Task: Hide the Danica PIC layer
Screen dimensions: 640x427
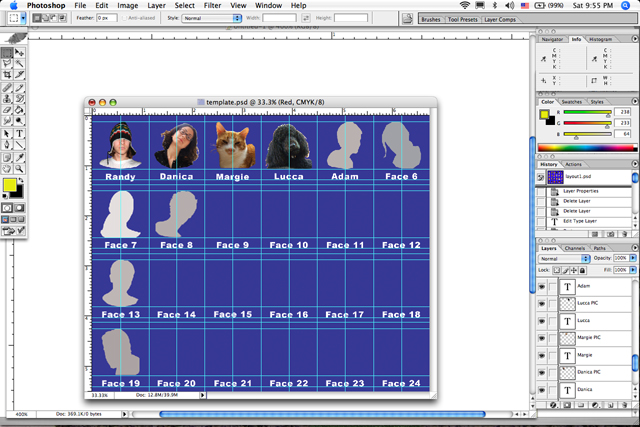Action: 542,373
